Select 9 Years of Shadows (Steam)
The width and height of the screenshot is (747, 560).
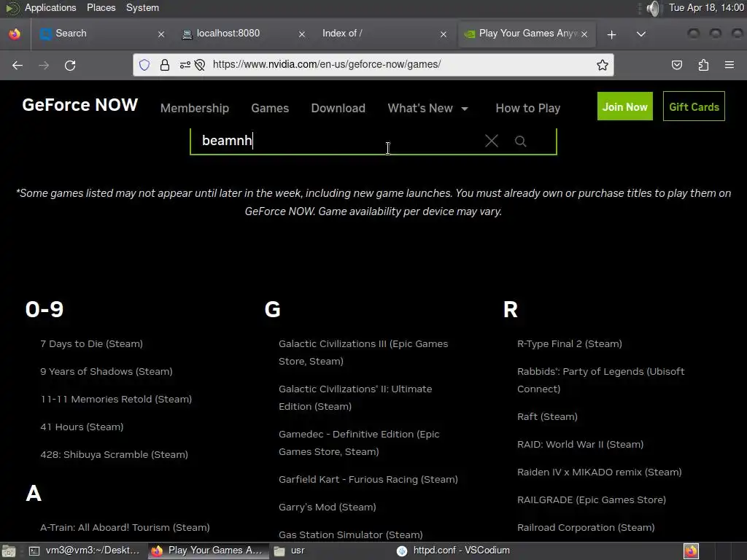tap(107, 371)
